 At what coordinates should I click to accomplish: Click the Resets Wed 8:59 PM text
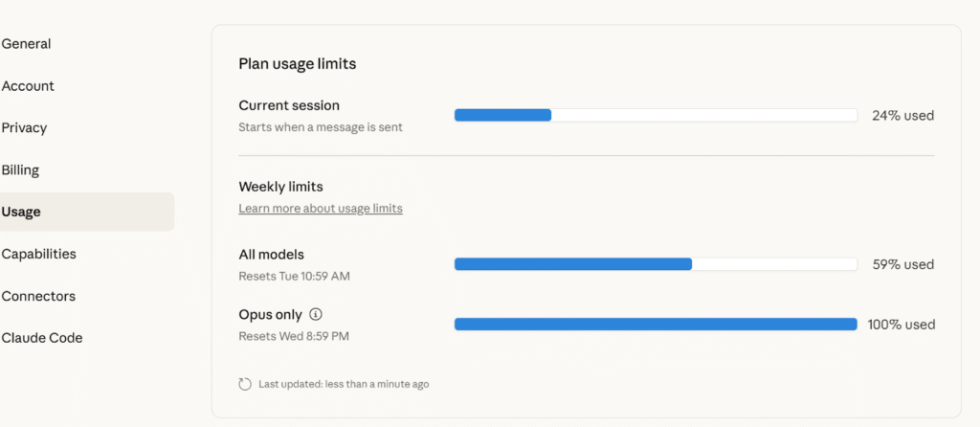pyautogui.click(x=293, y=336)
